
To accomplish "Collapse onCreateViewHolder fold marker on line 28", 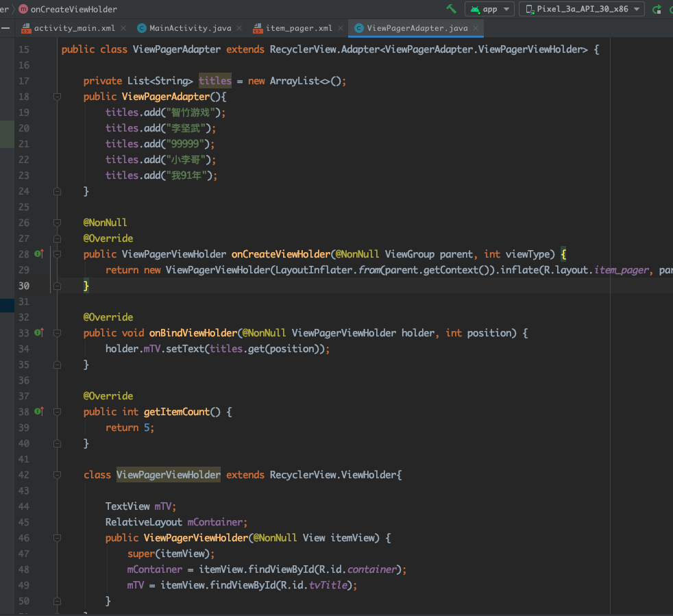I will 57,254.
